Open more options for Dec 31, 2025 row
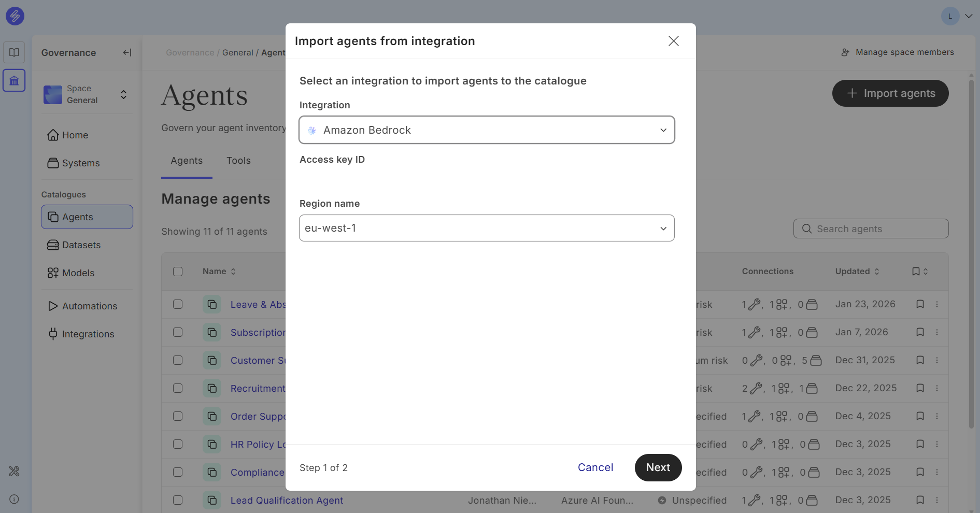The height and width of the screenshot is (513, 980). coord(937,360)
